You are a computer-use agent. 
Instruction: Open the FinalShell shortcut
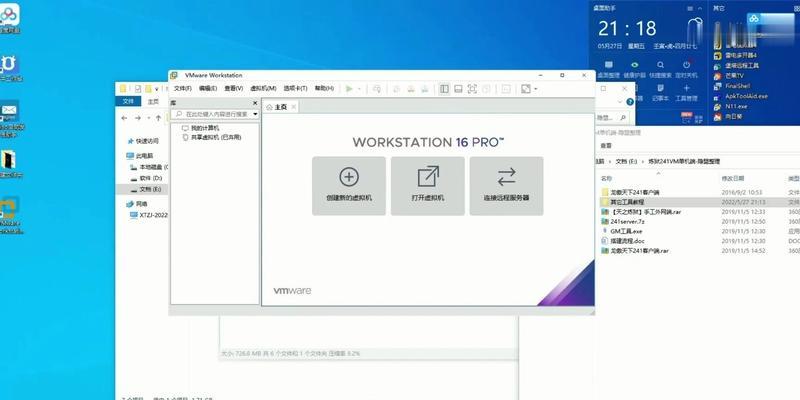click(x=732, y=86)
